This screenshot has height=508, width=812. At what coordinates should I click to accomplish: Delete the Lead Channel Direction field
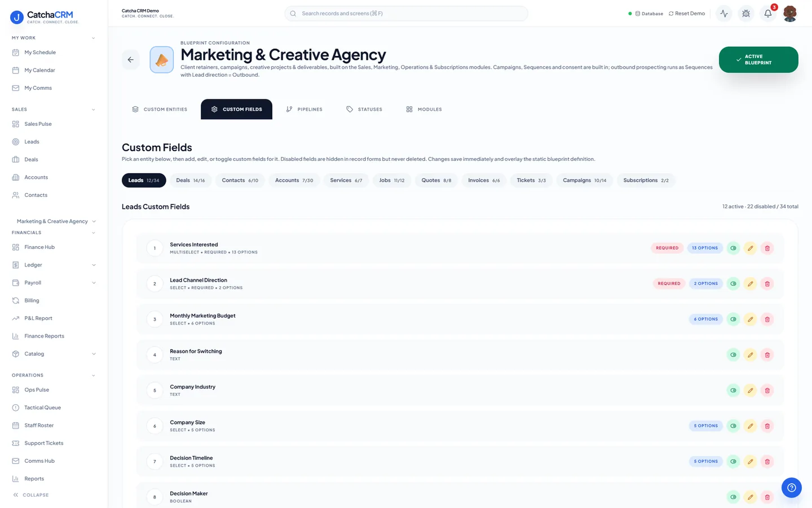pyautogui.click(x=767, y=283)
